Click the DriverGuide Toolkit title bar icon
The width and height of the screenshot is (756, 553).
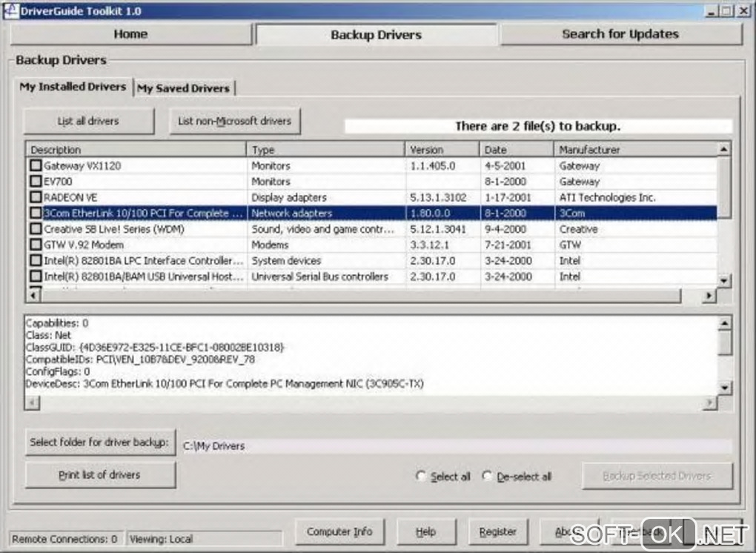pyautogui.click(x=10, y=10)
